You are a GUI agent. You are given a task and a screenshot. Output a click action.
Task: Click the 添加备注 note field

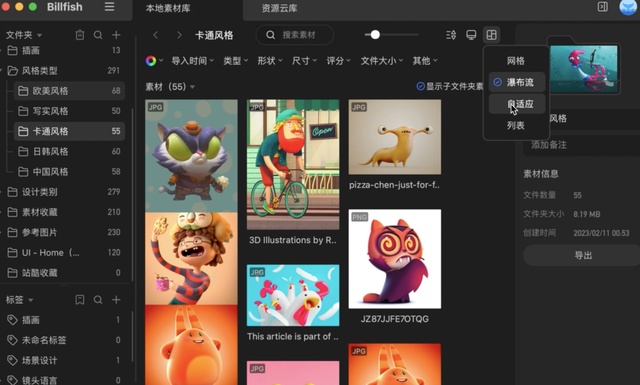(582, 145)
